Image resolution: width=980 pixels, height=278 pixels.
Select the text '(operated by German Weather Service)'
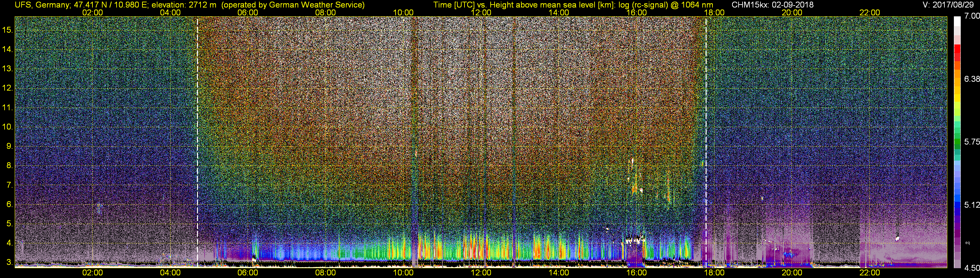(293, 5)
